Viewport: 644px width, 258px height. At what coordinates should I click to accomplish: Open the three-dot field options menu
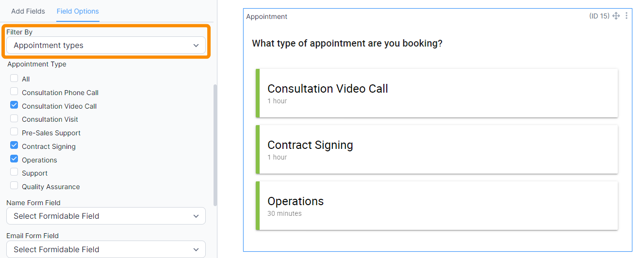click(627, 16)
